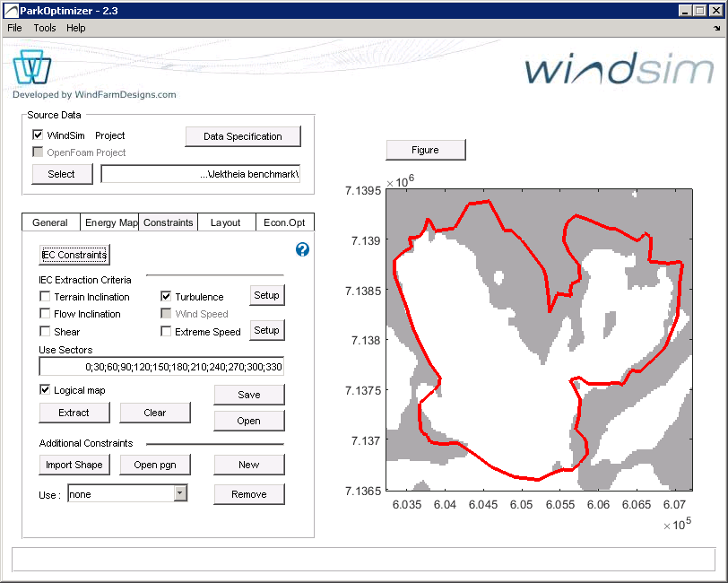Enable the Flow Inclination checkbox
Viewport: 728px width, 583px height.
[45, 314]
